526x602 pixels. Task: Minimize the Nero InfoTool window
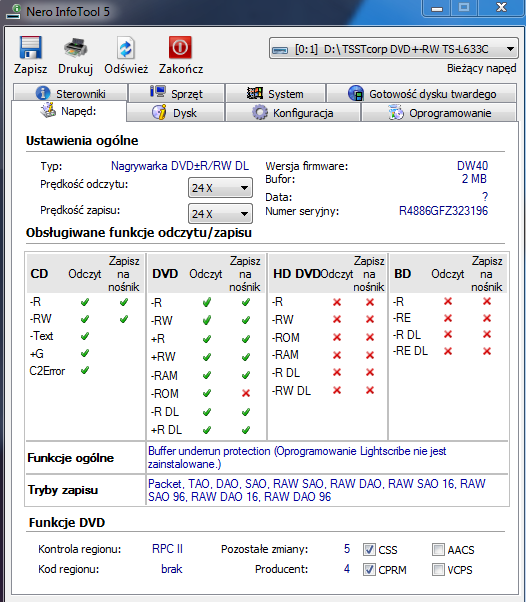click(437, 8)
